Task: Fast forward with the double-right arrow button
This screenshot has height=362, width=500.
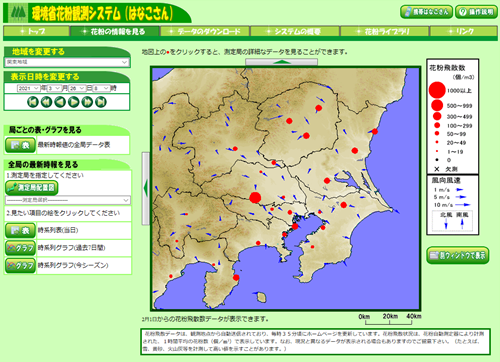Action: (x=87, y=102)
